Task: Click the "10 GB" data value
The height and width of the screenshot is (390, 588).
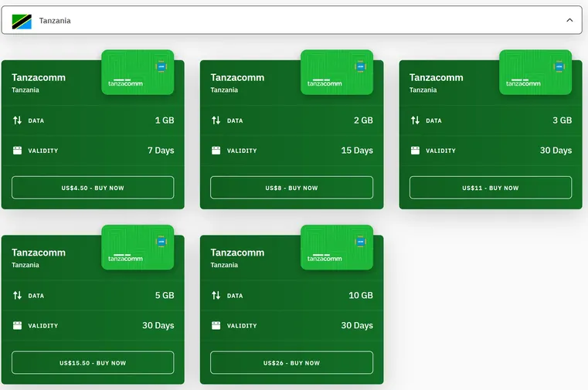Action: tap(361, 295)
